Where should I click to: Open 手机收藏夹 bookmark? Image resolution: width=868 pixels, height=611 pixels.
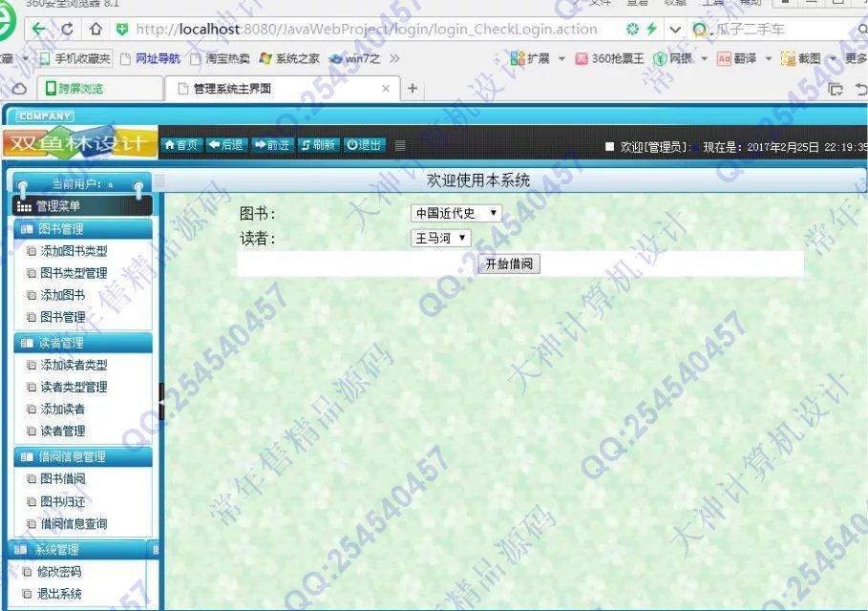[x=75, y=58]
